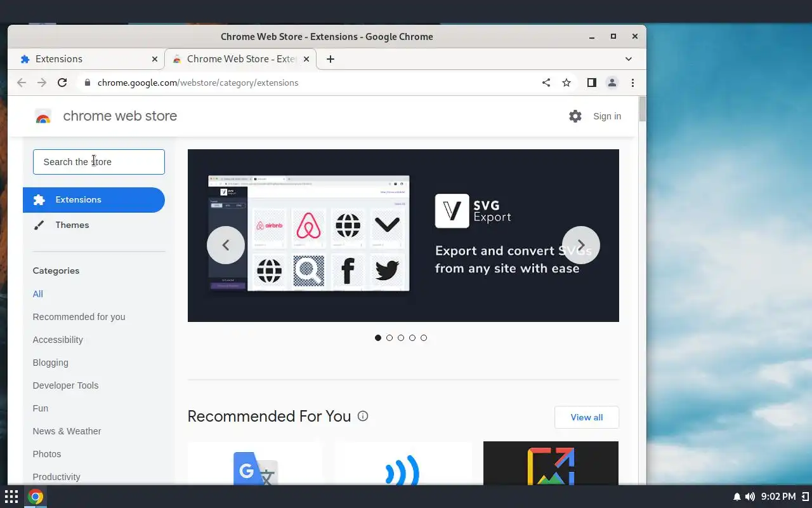Open Web Store settings gear
812x508 pixels.
click(575, 116)
